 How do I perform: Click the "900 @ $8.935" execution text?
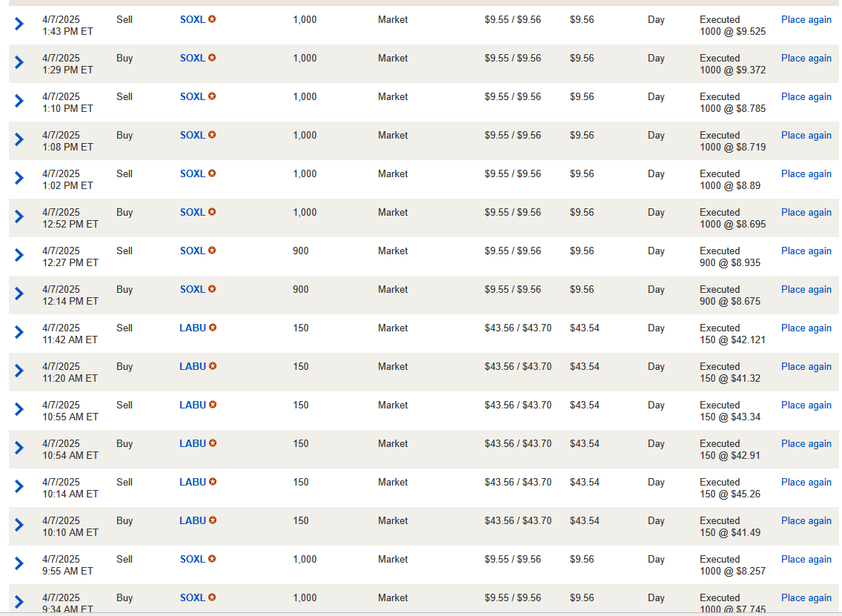[x=730, y=263]
